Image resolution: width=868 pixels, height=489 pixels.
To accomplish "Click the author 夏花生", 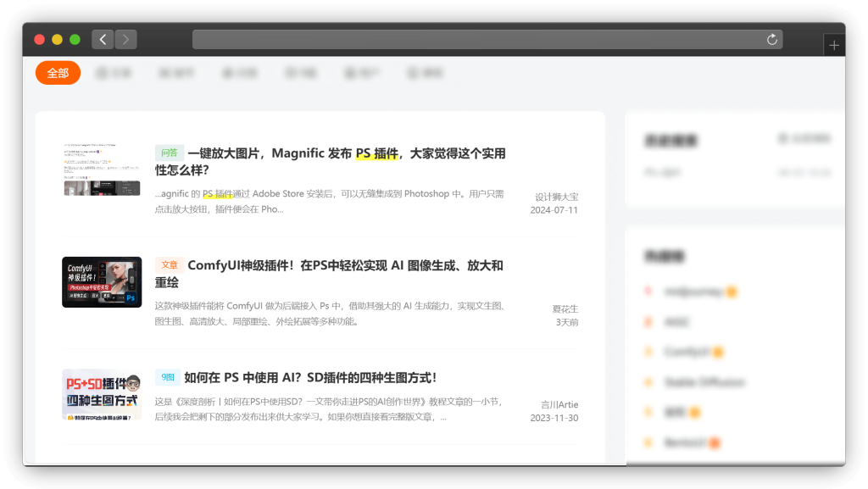I will pos(564,308).
